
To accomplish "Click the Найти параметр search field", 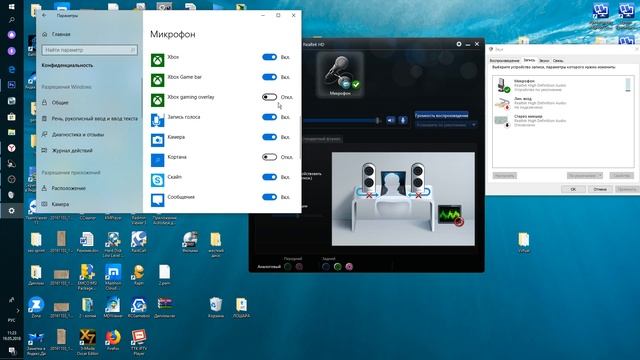I will tap(89, 50).
